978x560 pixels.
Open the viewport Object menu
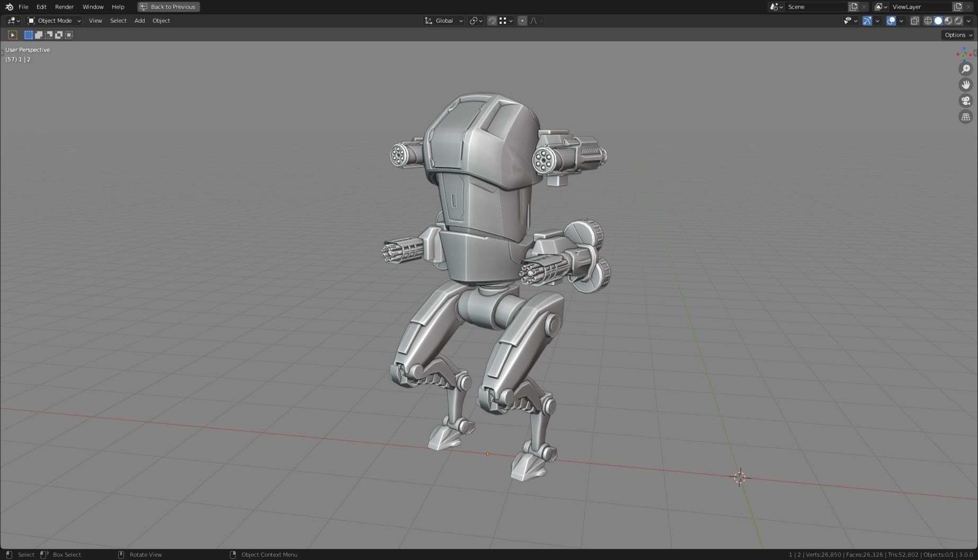tap(161, 21)
